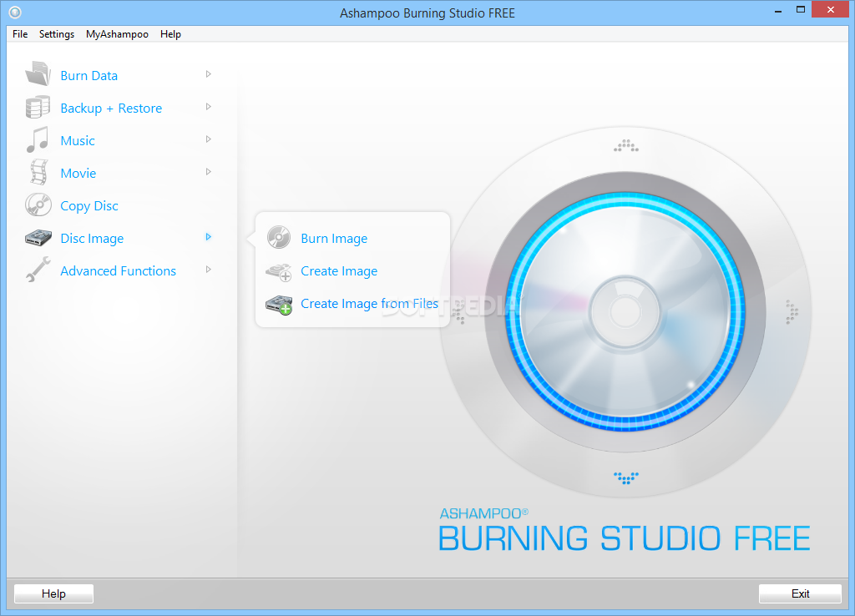Click the Burn Image disc icon
Viewport: 855px width, 616px height.
click(279, 238)
